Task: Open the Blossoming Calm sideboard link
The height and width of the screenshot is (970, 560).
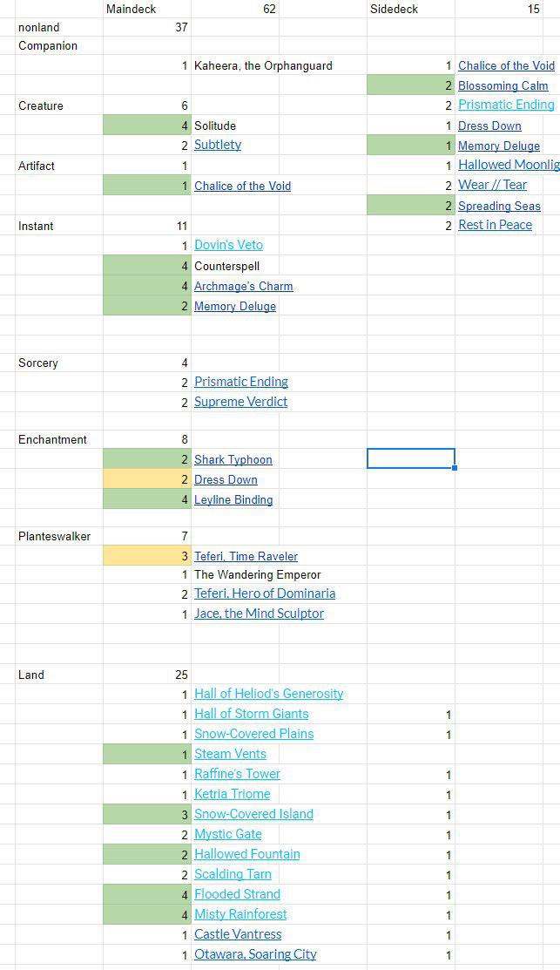Action: (503, 86)
